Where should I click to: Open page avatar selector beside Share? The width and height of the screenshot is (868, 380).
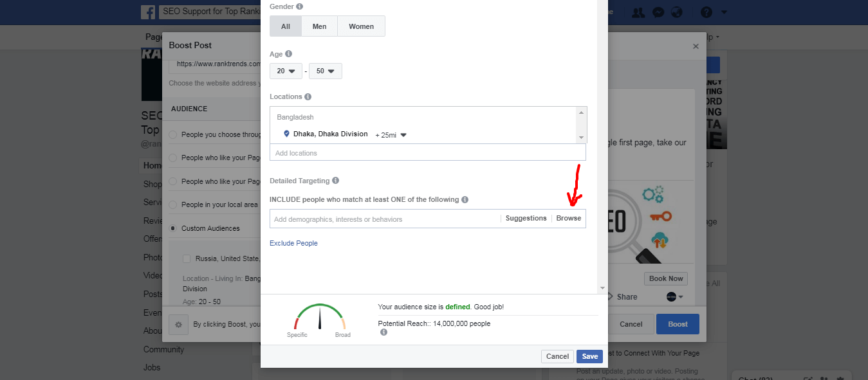(x=674, y=297)
